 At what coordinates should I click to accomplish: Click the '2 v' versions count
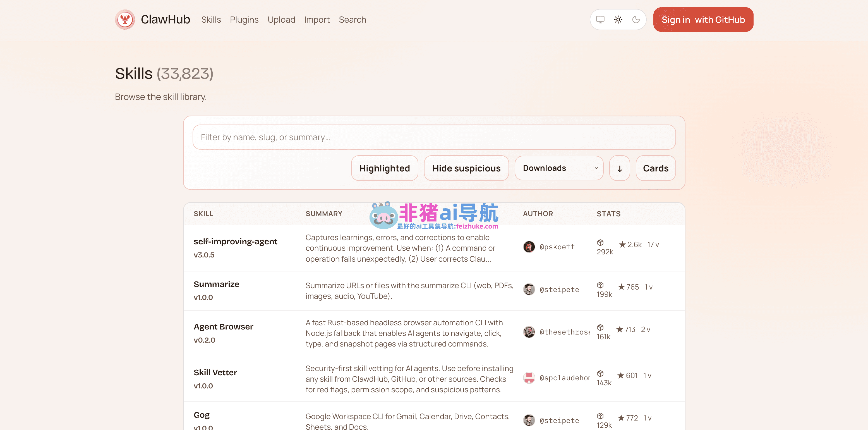[x=645, y=329]
